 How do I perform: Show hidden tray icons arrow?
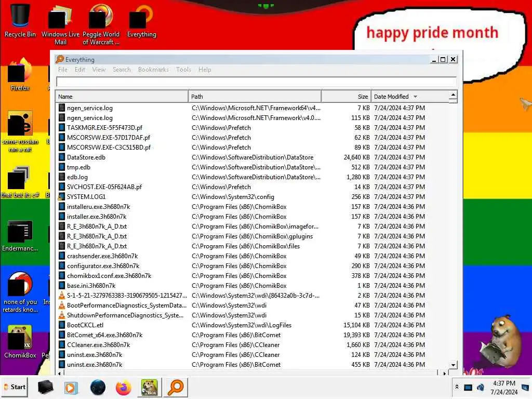(457, 387)
